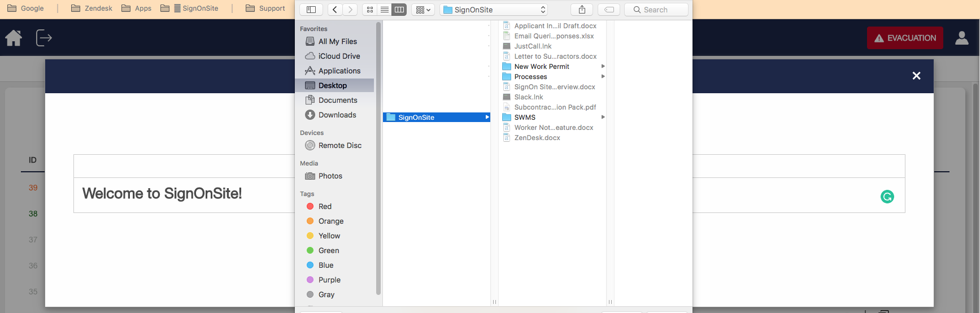Viewport: 980px width, 313px height.
Task: Expand SignOnSite folder arrow
Action: (x=487, y=118)
